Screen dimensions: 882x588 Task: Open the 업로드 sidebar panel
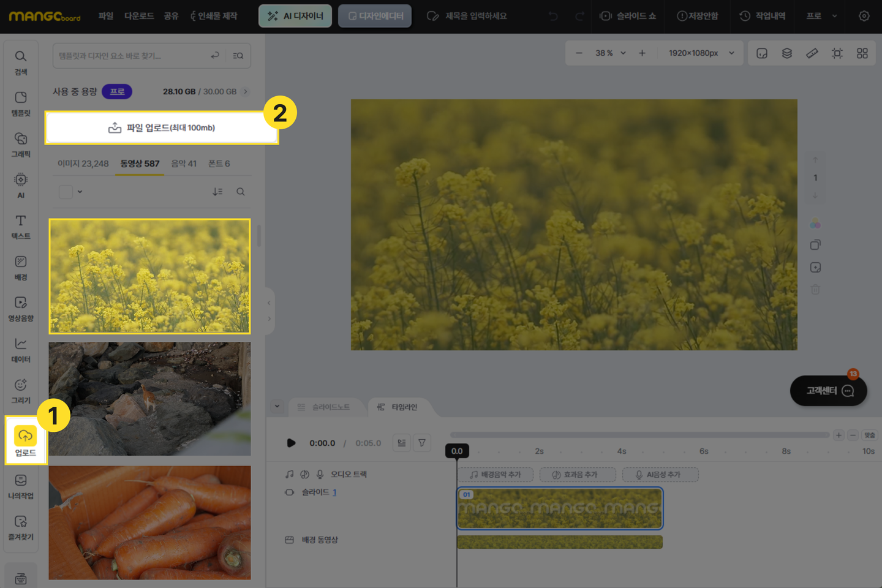(25, 441)
